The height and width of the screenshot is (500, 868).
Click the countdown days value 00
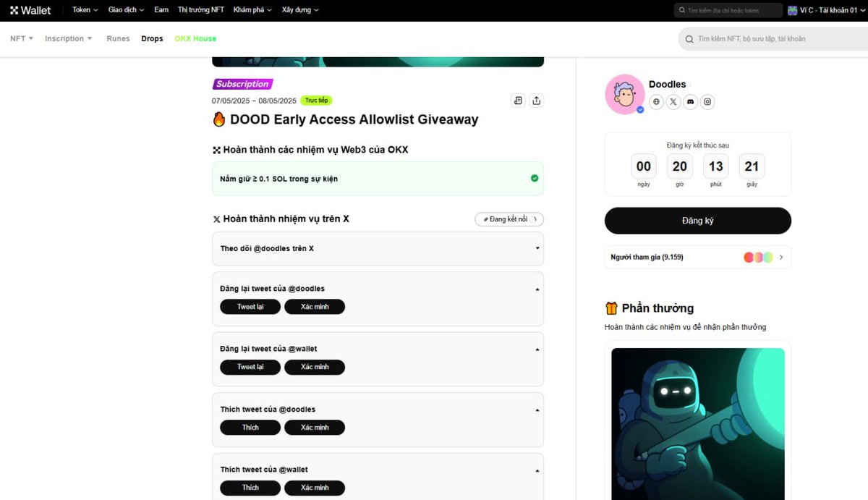click(644, 166)
